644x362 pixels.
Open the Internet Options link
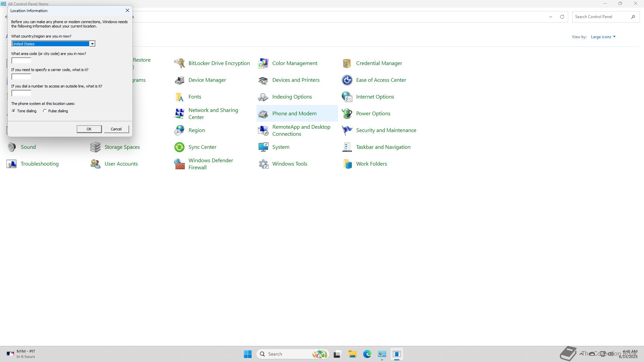pos(375,97)
